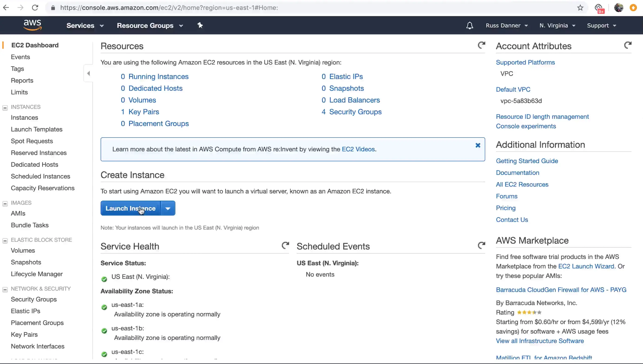Viewport: 643px width, 364px height.
Task: Click the AWS logo home icon
Action: (32, 25)
